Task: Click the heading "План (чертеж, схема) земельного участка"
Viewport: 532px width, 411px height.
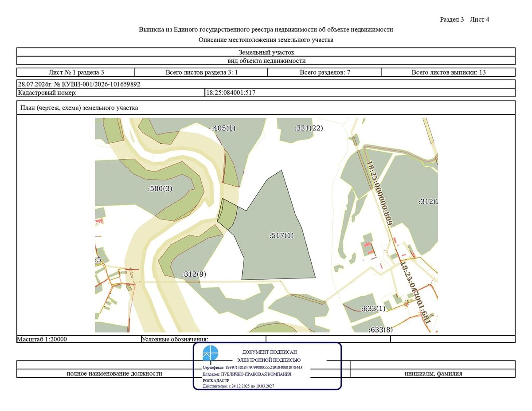Action: coord(79,108)
